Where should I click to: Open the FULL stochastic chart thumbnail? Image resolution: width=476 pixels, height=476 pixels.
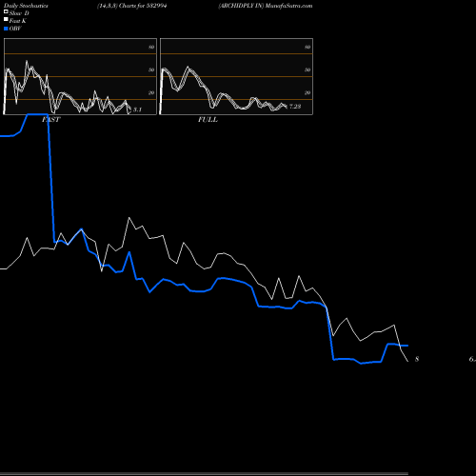236,76
